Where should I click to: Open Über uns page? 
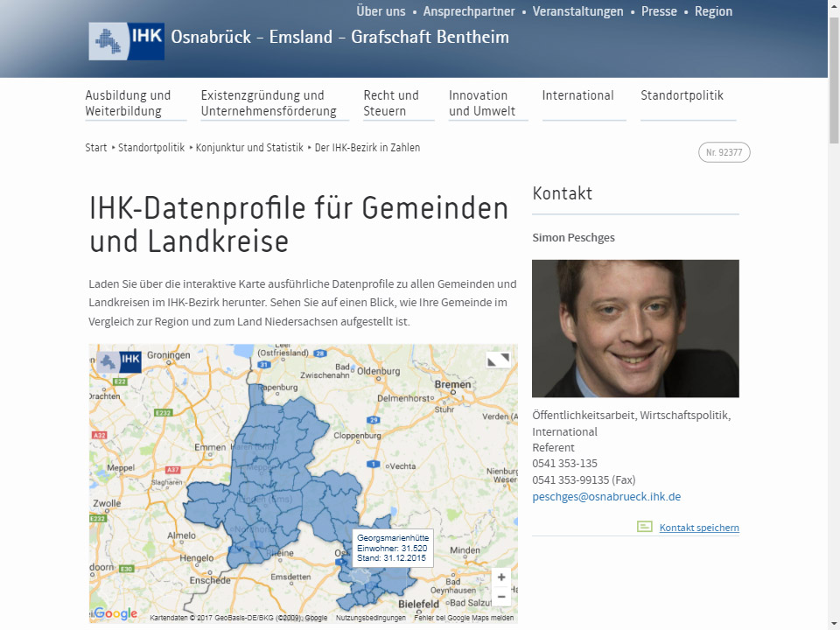(x=381, y=11)
